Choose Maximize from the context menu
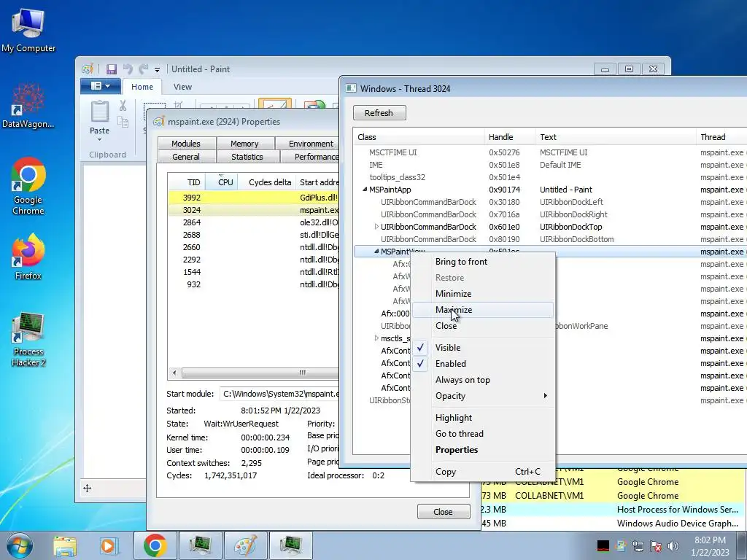Viewport: 747px width, 560px height. (483, 309)
